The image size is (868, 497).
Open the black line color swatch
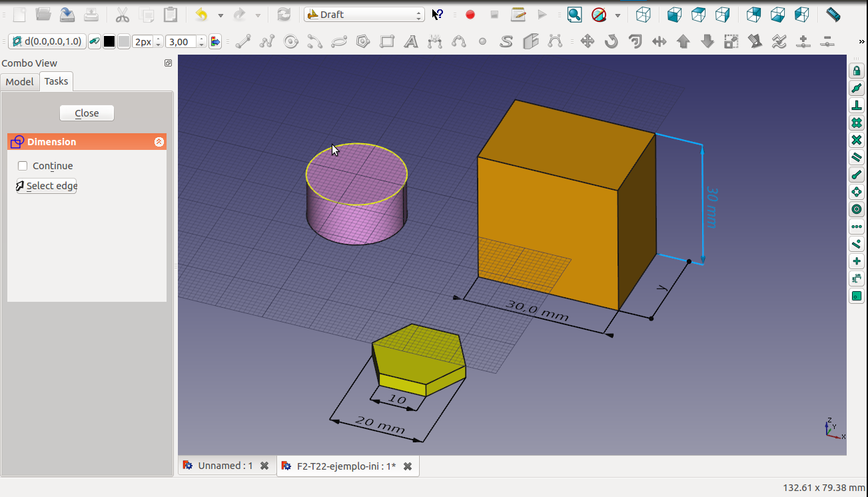point(109,42)
